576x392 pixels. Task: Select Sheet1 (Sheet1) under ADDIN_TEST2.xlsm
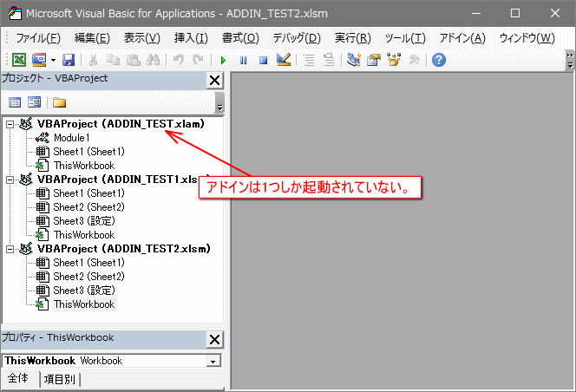(x=88, y=263)
